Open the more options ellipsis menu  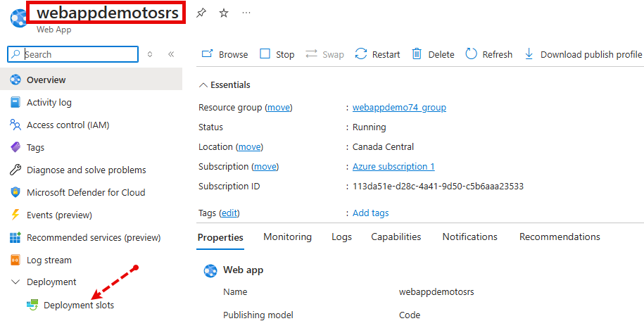tap(246, 13)
